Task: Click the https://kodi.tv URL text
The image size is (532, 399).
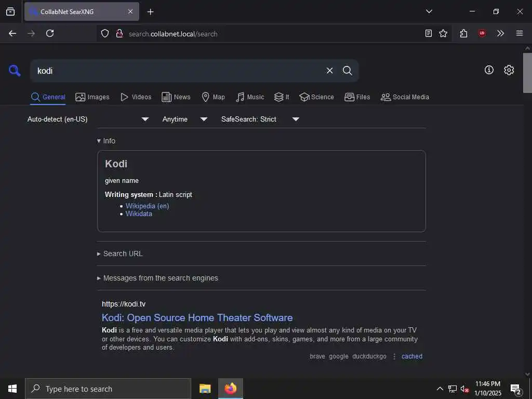Action: coord(124,304)
